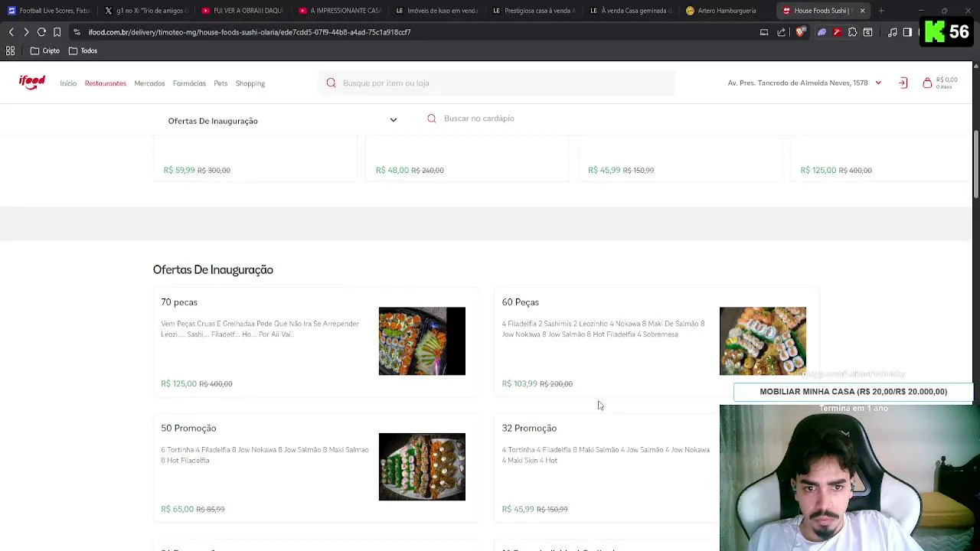Reload the iFood page

pos(41,32)
